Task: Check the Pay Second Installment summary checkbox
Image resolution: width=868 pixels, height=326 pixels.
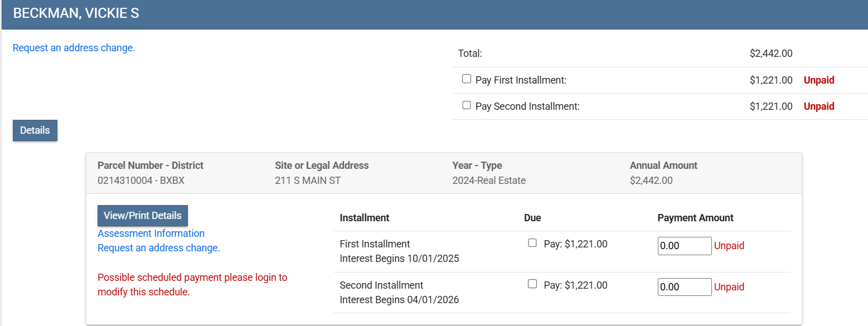Action: (x=467, y=105)
